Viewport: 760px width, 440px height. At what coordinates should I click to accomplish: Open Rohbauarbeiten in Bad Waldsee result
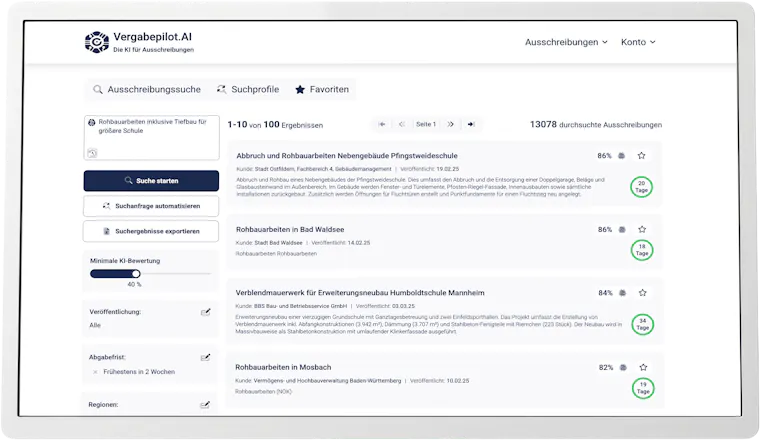click(x=290, y=230)
